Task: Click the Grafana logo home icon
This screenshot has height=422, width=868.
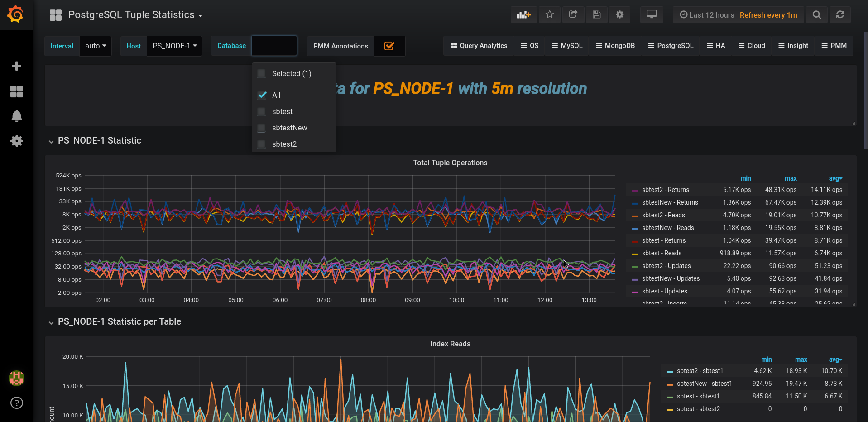Action: (16, 14)
